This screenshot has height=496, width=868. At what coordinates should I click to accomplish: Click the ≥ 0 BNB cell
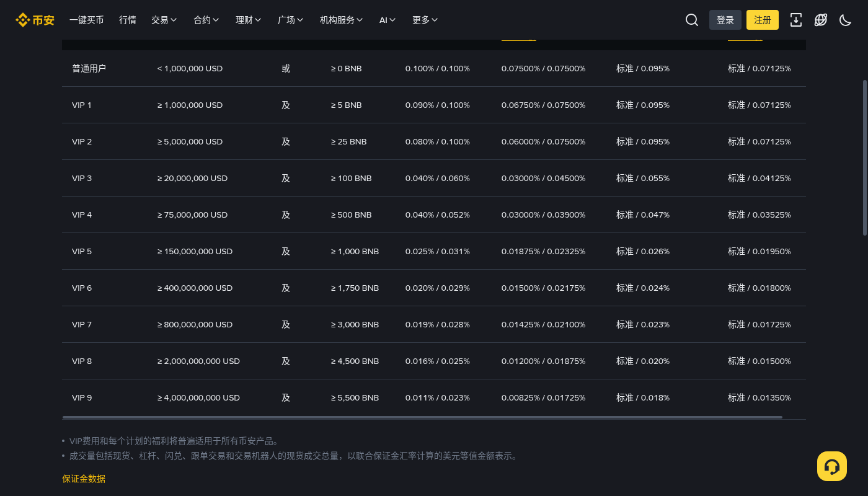(x=346, y=68)
